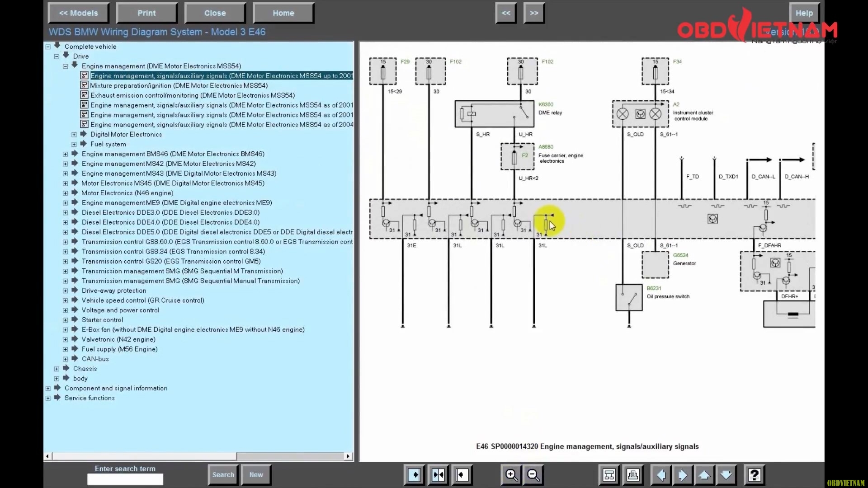Select Exhaust emission control/monitoring entry
This screenshot has width=868, height=488.
click(192, 95)
